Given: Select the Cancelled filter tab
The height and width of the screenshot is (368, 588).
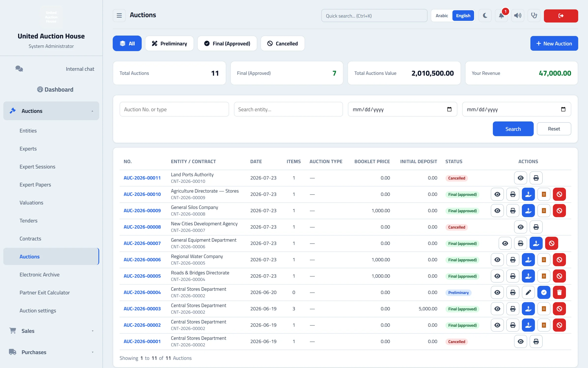Looking at the screenshot, I should (282, 43).
